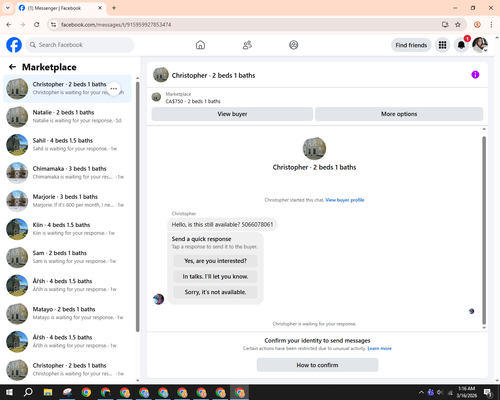The height and width of the screenshot is (400, 500).
Task: Click the Facebook logo icon
Action: pyautogui.click(x=14, y=45)
